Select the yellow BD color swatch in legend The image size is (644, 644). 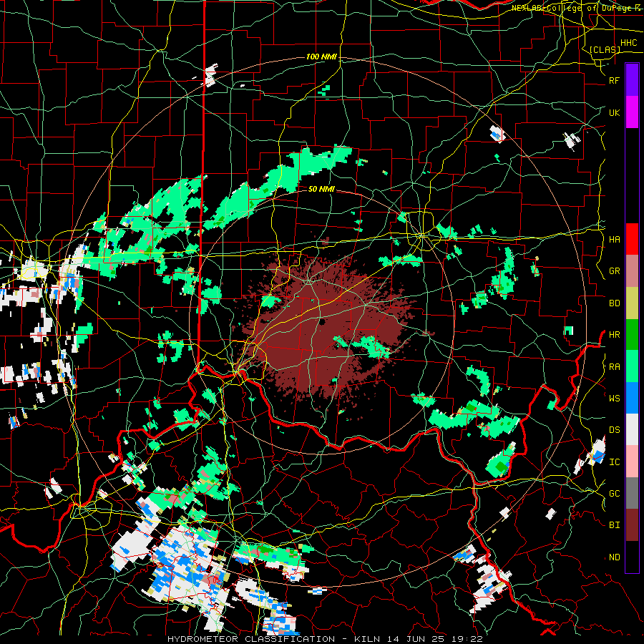coord(632,303)
